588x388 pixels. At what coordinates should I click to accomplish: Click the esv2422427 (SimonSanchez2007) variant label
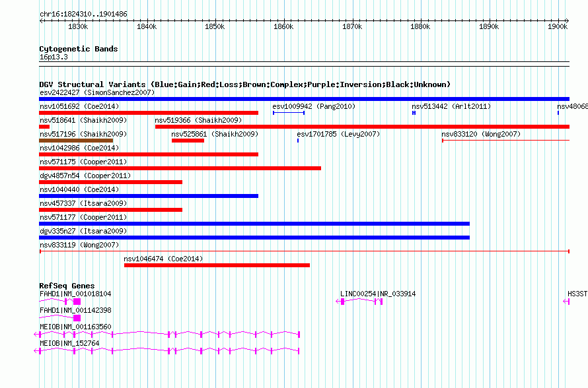coord(97,92)
